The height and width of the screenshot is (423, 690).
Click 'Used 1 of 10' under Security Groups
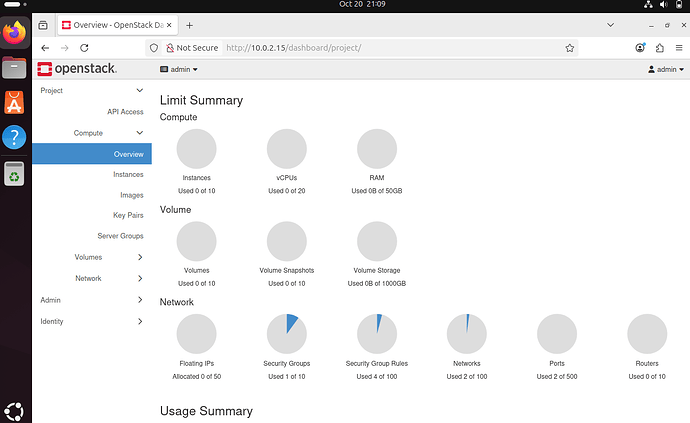click(286, 377)
